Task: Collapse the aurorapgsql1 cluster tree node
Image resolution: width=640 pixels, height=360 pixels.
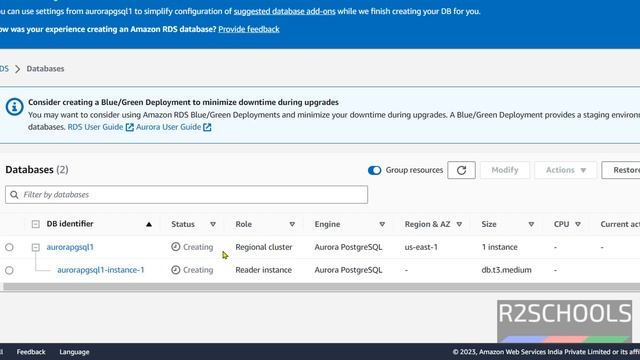Action: click(36, 247)
